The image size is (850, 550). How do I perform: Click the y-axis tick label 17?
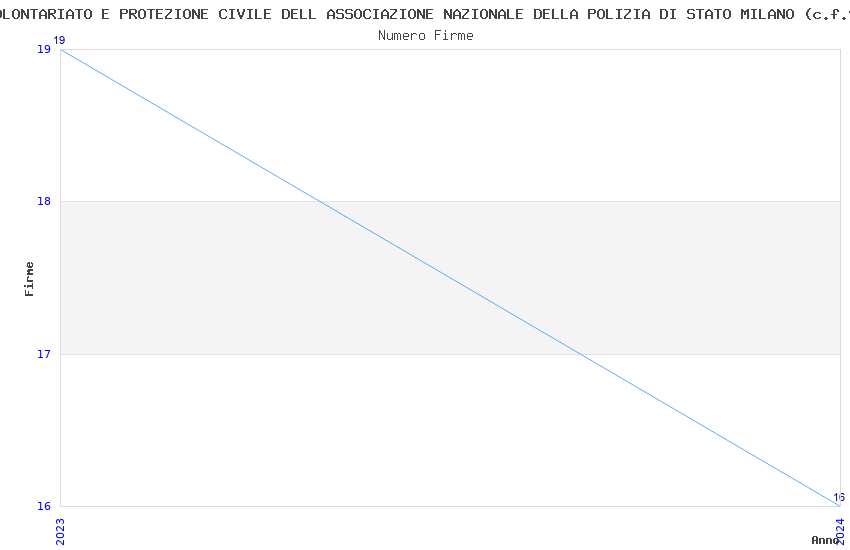pos(44,354)
